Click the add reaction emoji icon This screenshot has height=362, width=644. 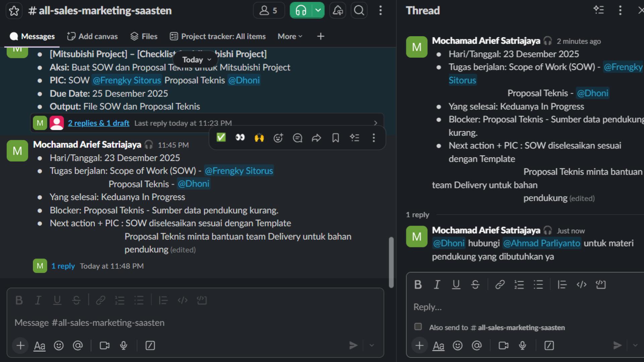(278, 138)
